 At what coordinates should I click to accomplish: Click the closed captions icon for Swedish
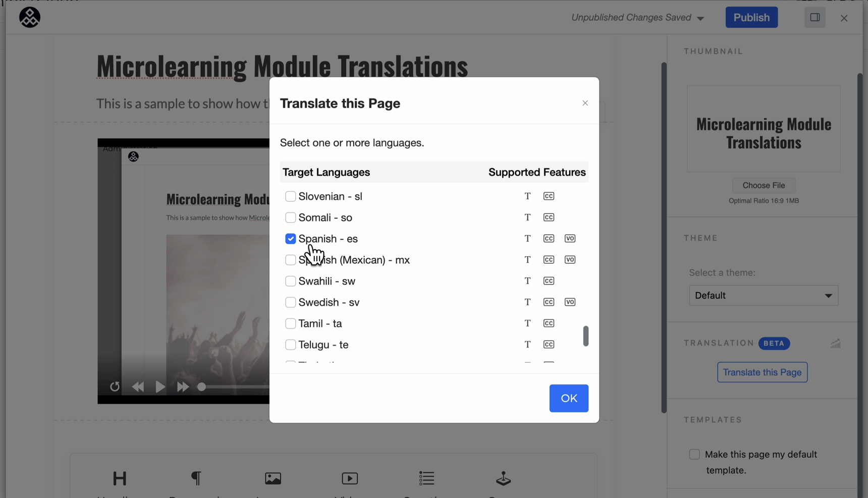click(x=549, y=302)
